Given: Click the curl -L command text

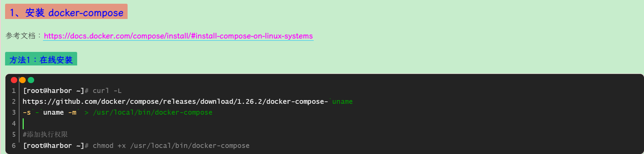Looking at the screenshot, I should pos(107,91).
